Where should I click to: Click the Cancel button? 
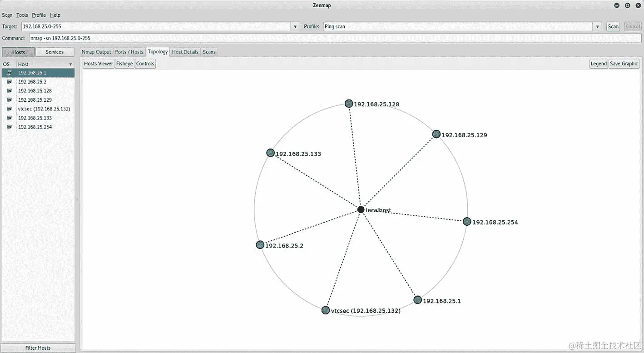pos(633,27)
